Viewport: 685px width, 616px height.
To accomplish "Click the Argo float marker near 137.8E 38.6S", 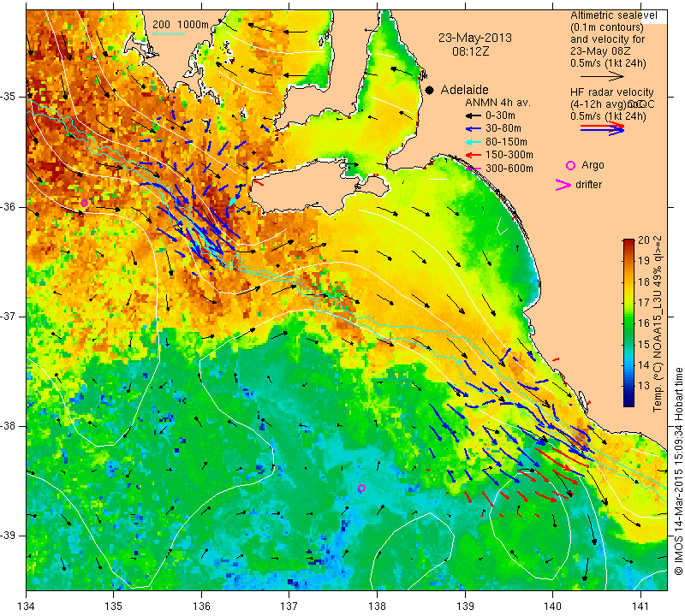I will coord(361,488).
